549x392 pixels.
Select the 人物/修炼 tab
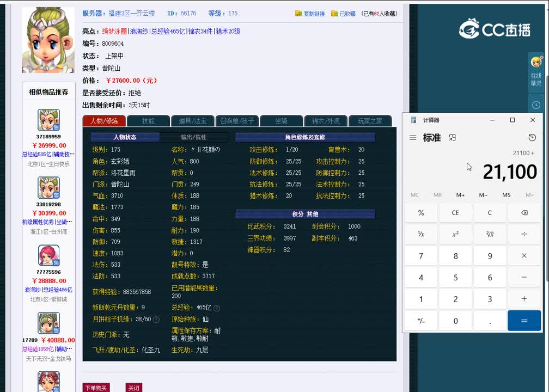(x=104, y=121)
